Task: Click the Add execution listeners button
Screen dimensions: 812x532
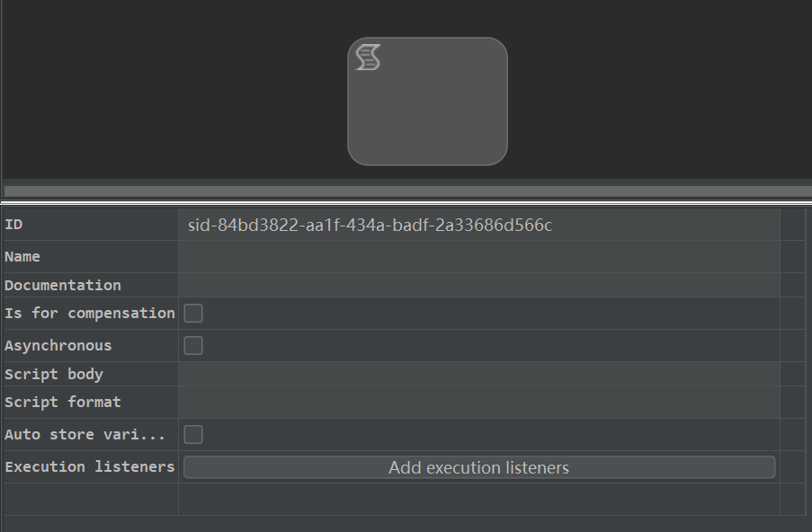Action: pos(479,467)
